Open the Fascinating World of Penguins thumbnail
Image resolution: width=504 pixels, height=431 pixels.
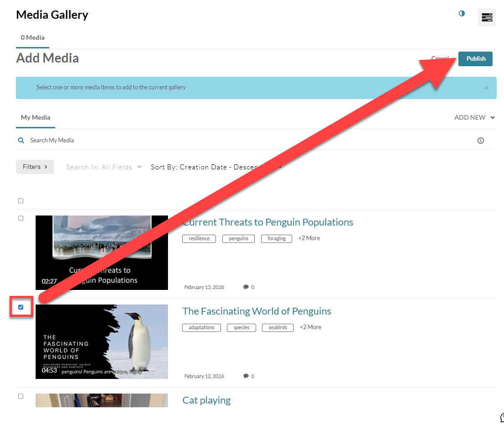point(101,342)
